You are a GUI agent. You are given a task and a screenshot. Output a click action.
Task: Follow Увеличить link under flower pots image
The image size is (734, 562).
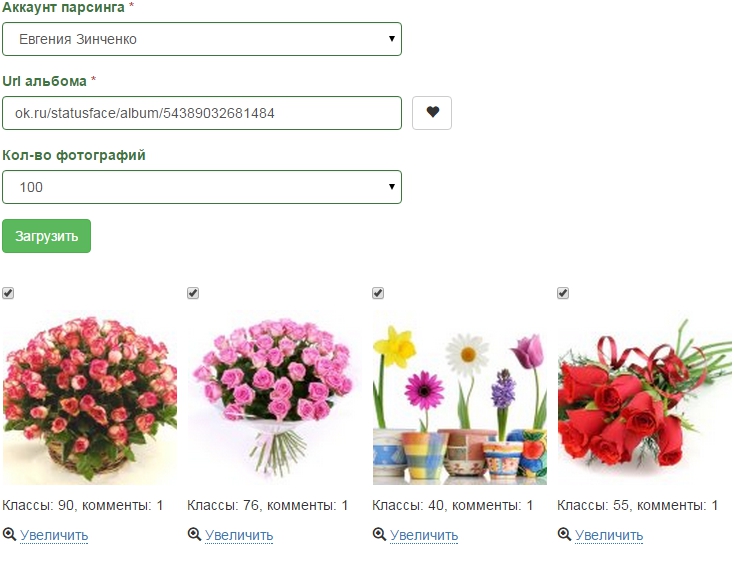(x=424, y=535)
